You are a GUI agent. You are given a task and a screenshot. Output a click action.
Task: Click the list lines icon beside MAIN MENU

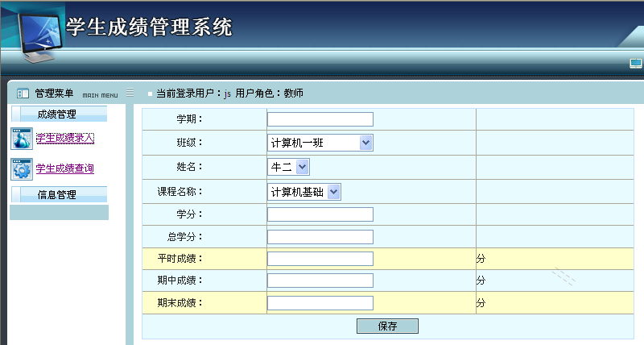[130, 93]
